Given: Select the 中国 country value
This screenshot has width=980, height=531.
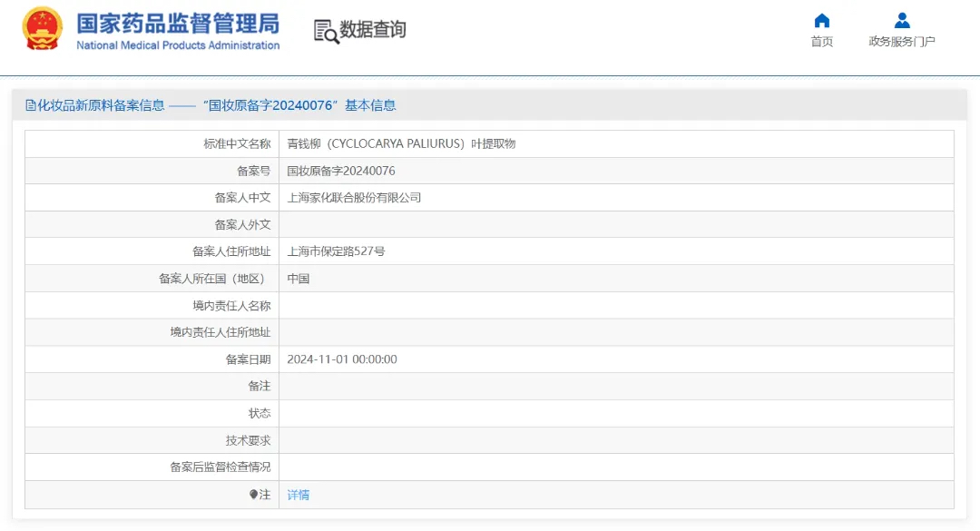Looking at the screenshot, I should coord(299,279).
